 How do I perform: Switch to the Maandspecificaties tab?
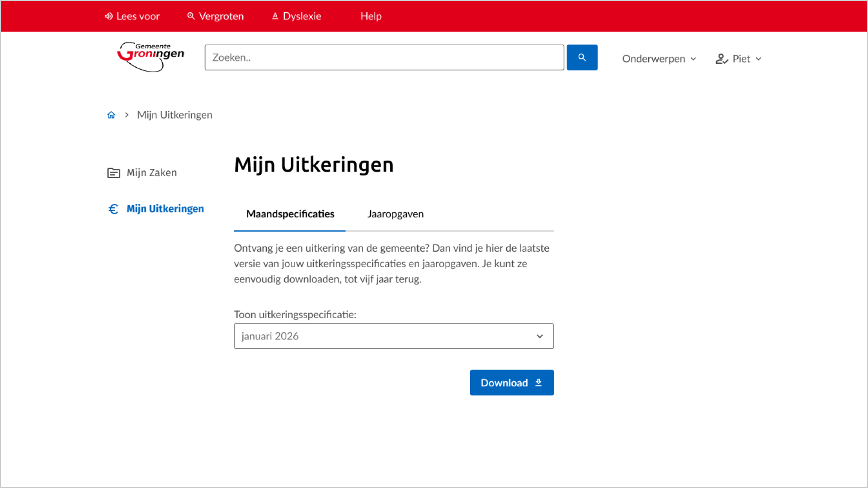290,214
